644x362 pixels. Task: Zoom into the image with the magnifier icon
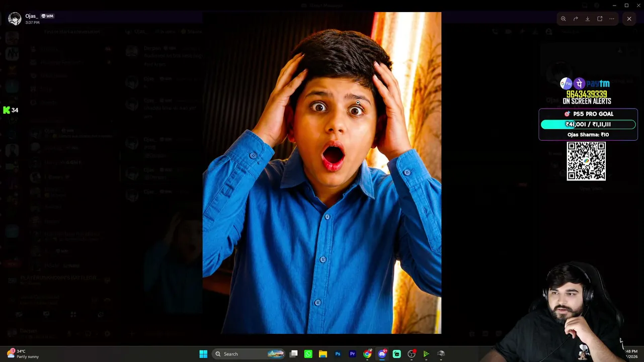[563, 19]
